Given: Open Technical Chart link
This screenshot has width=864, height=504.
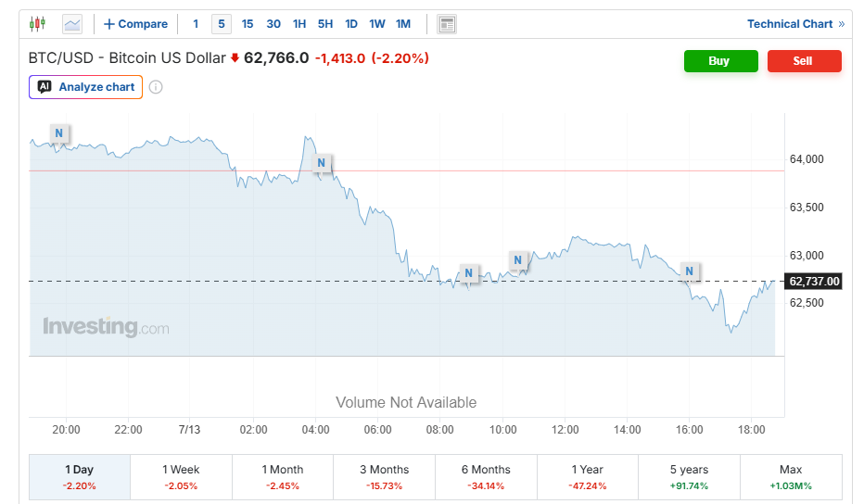Looking at the screenshot, I should click(x=795, y=24).
